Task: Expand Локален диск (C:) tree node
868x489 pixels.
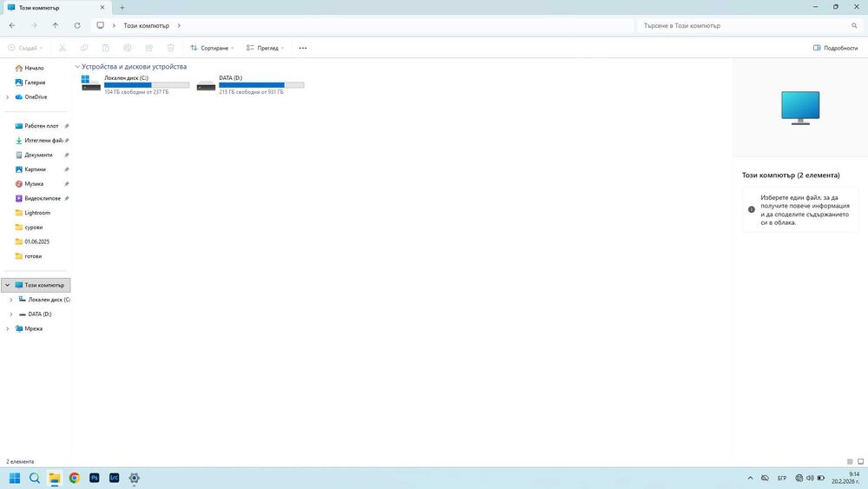Action: pyautogui.click(x=11, y=300)
